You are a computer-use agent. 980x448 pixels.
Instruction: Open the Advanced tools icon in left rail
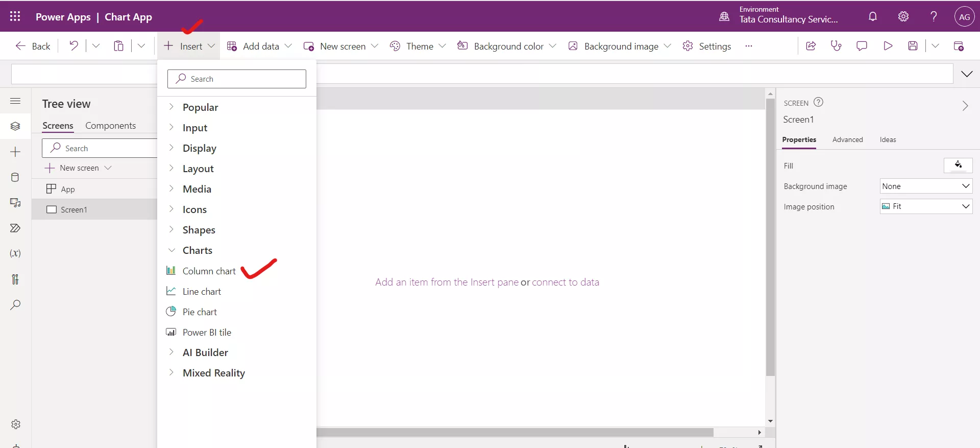pos(15,279)
